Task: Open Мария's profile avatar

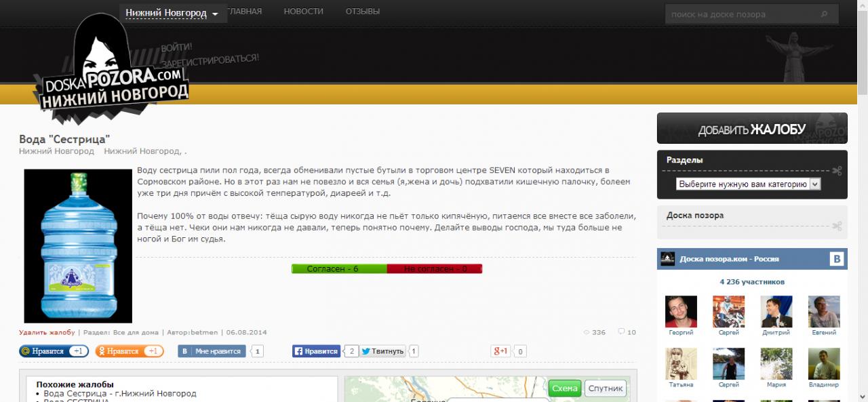Action: [776, 364]
